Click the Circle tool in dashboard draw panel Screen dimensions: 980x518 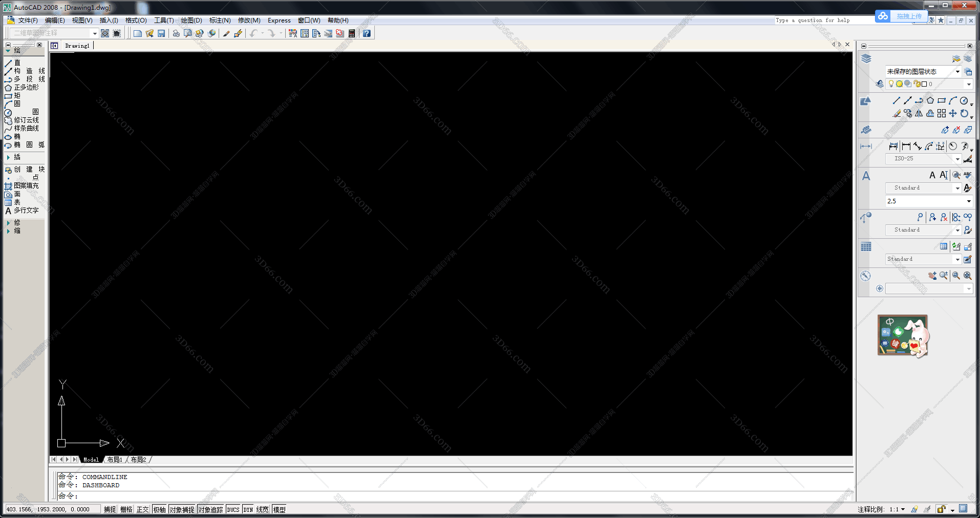[964, 100]
